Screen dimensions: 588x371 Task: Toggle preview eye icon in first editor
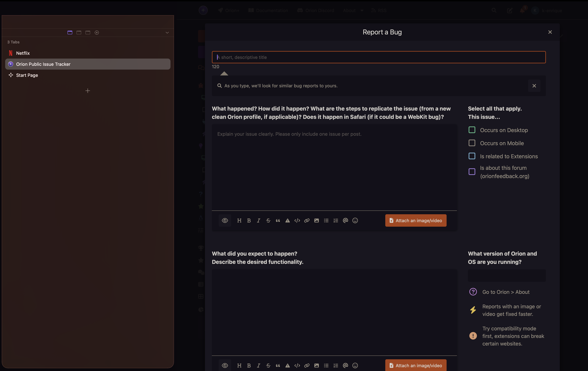coord(225,220)
